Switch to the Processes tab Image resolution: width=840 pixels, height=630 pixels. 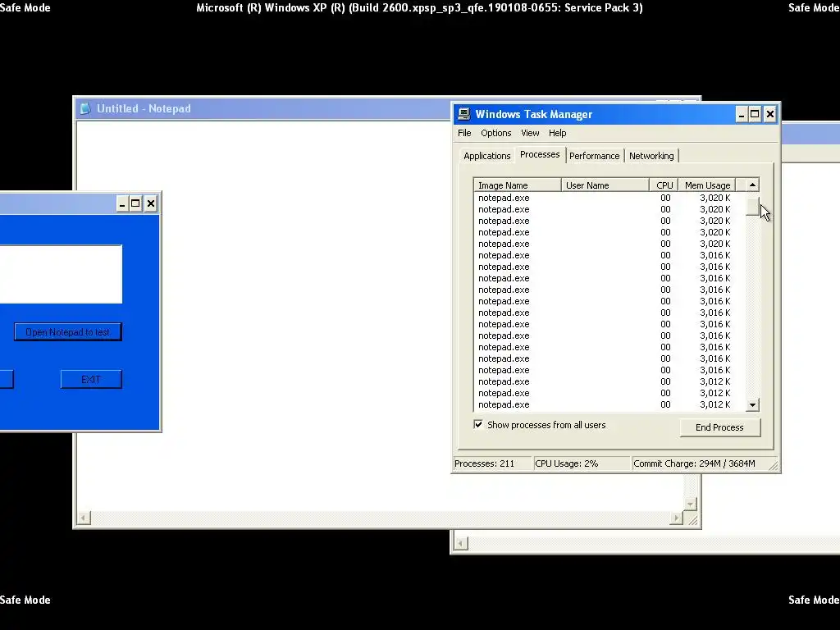[540, 154]
